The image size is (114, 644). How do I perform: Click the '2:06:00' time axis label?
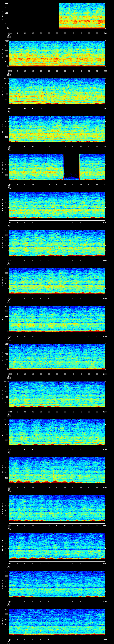coord(9,109)
